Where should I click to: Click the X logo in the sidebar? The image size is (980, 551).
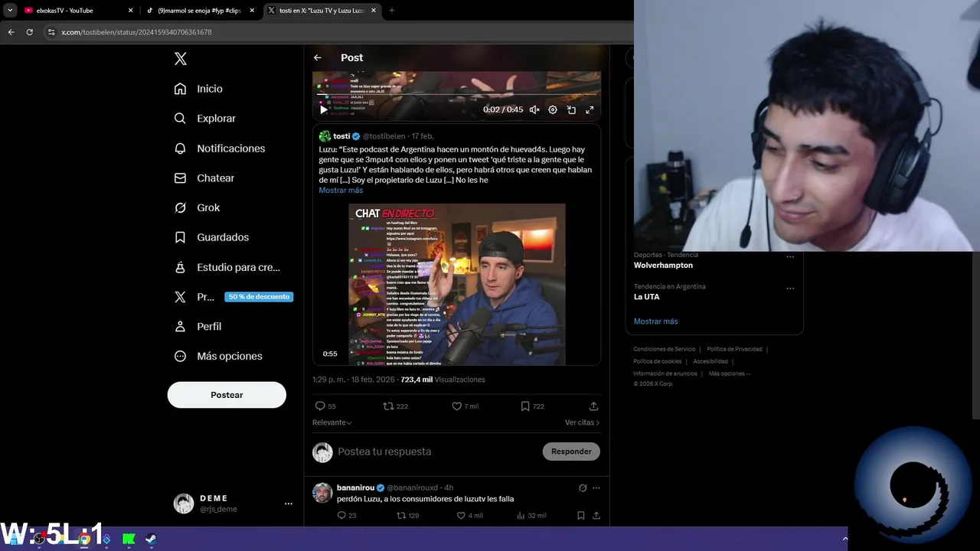(x=180, y=59)
